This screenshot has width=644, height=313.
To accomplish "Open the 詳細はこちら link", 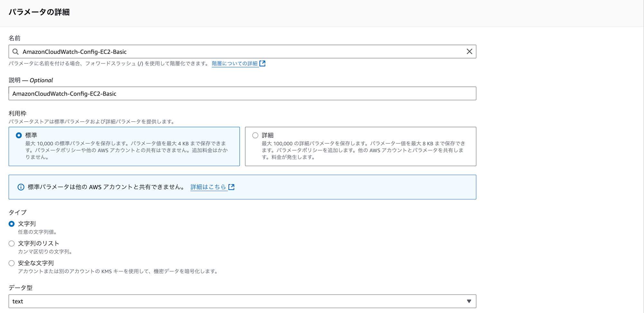I will point(208,187).
